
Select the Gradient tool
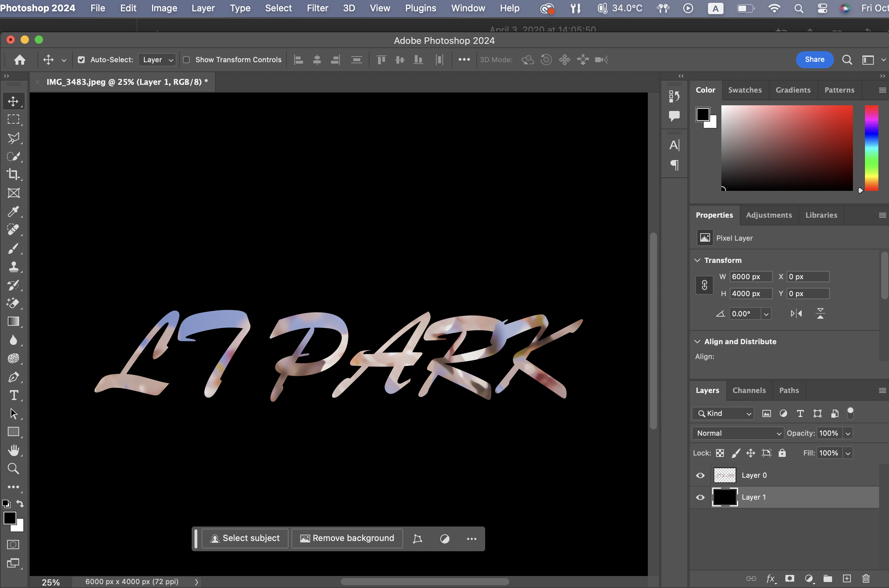13,322
